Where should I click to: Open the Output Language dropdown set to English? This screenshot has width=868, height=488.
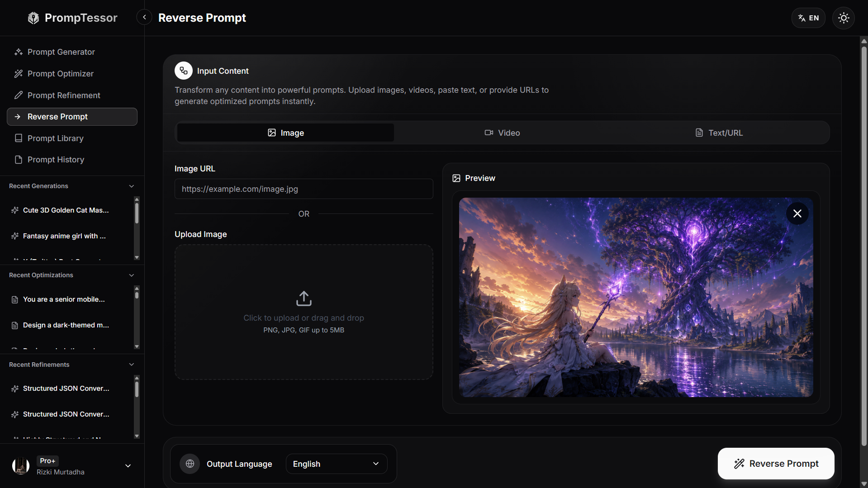click(337, 464)
